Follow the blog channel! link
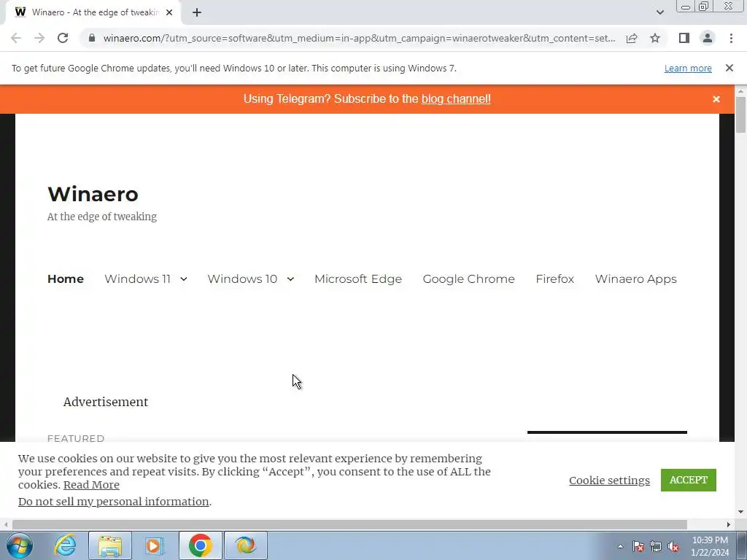Screen dimensions: 747x560 click(456, 98)
